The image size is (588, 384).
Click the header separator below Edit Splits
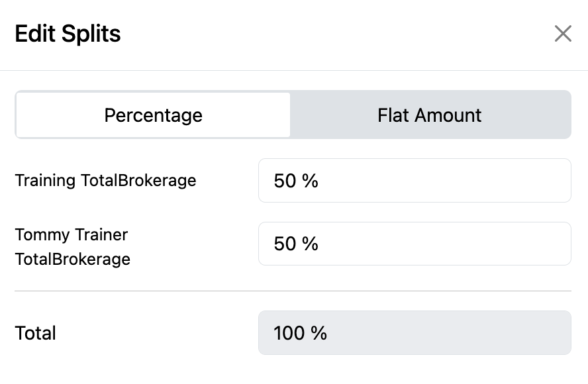click(x=294, y=70)
